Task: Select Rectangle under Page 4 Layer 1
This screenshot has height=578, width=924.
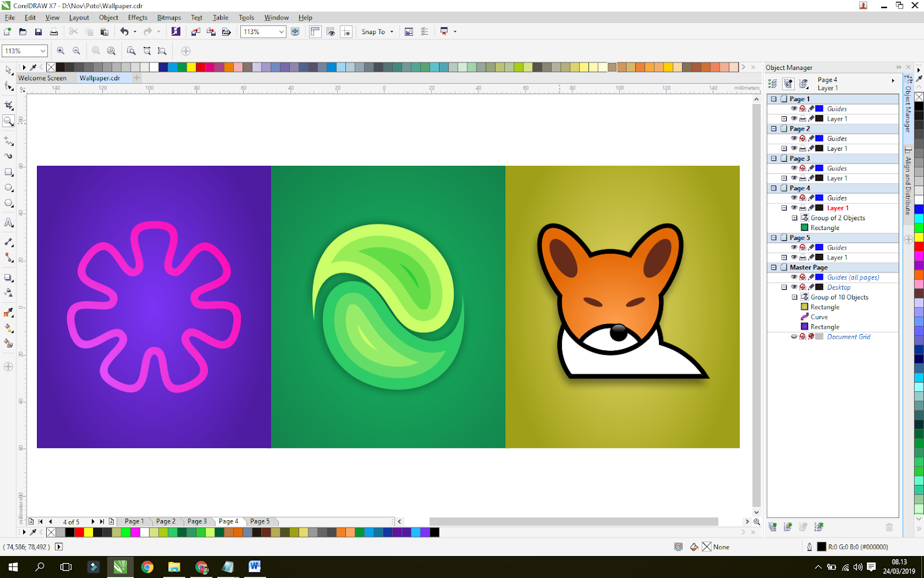Action: [825, 228]
